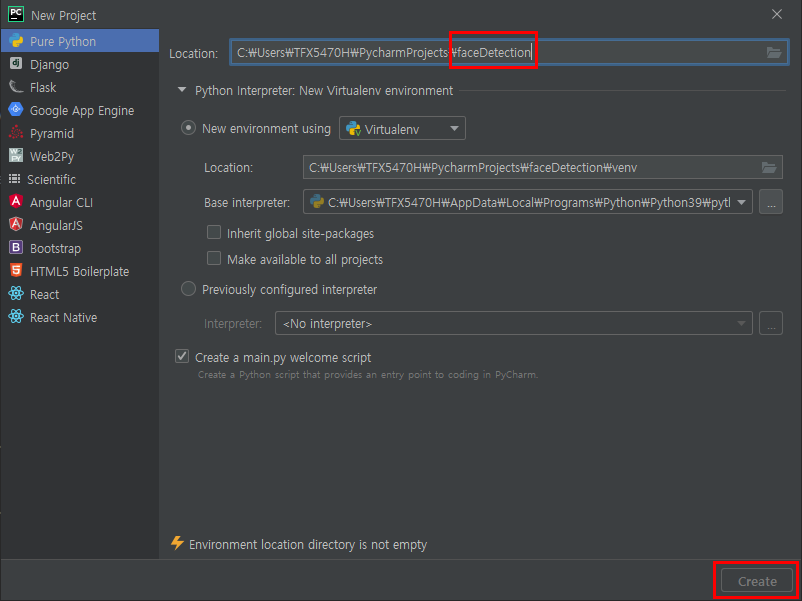Click the PyCharm logo in title bar

click(16, 14)
